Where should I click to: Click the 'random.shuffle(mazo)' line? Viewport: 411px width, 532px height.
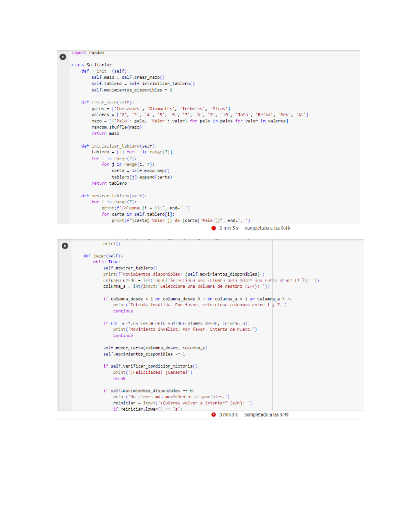(x=116, y=127)
